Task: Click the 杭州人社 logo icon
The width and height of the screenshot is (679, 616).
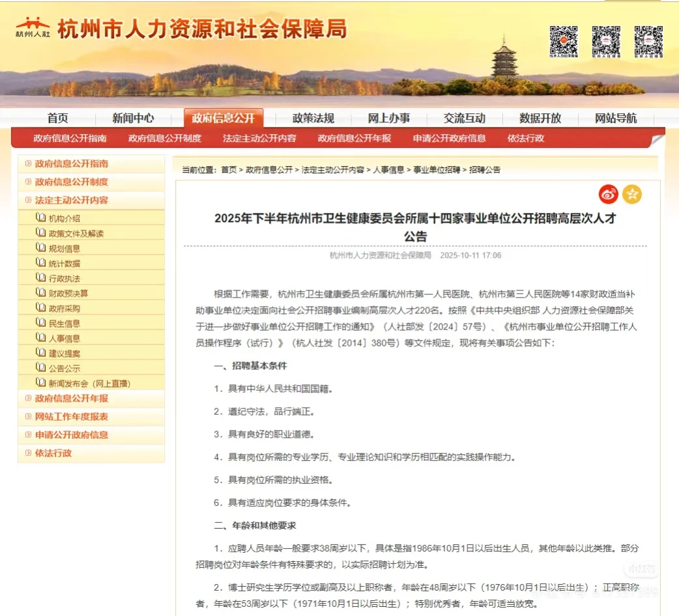Action: pos(33,27)
